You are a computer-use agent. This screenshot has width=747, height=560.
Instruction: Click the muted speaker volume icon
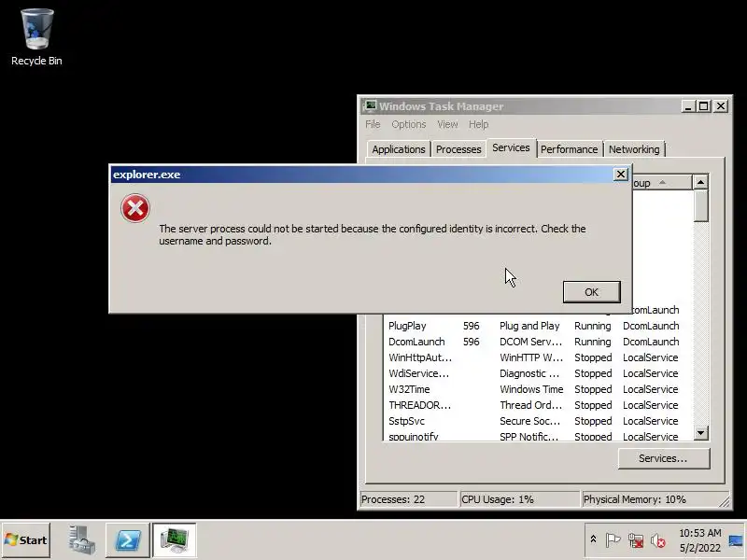coord(658,540)
